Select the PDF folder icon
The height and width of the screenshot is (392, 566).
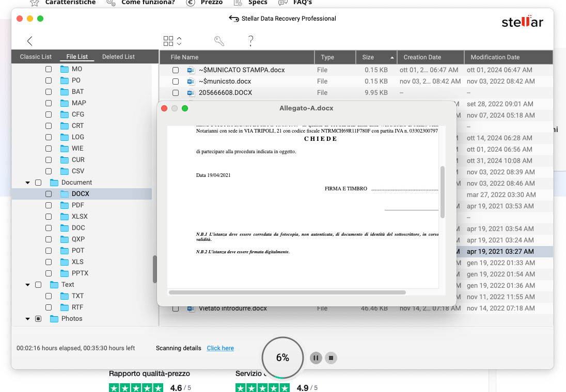click(x=65, y=205)
